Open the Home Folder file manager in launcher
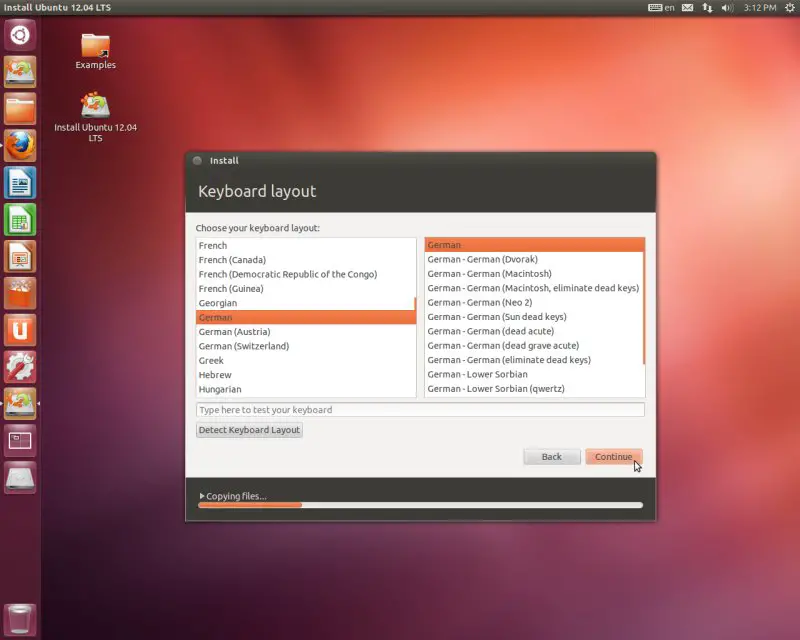This screenshot has width=800, height=640. point(20,109)
